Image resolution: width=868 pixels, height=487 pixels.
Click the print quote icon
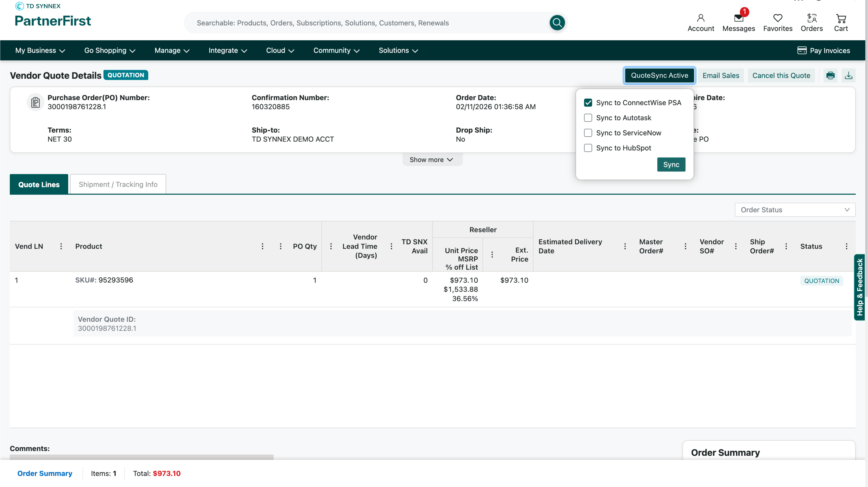point(830,75)
